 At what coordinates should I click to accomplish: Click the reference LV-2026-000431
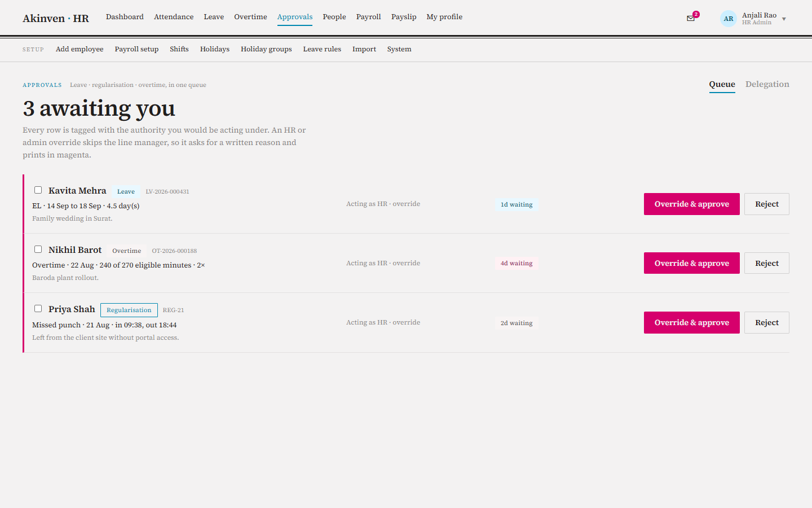(x=167, y=192)
